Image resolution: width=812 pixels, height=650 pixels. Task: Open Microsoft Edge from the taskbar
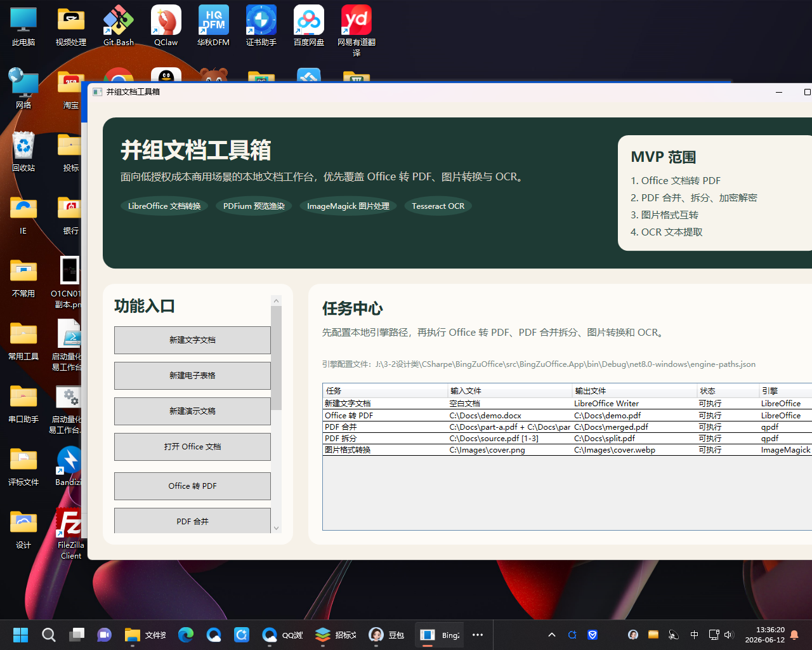coord(186,635)
